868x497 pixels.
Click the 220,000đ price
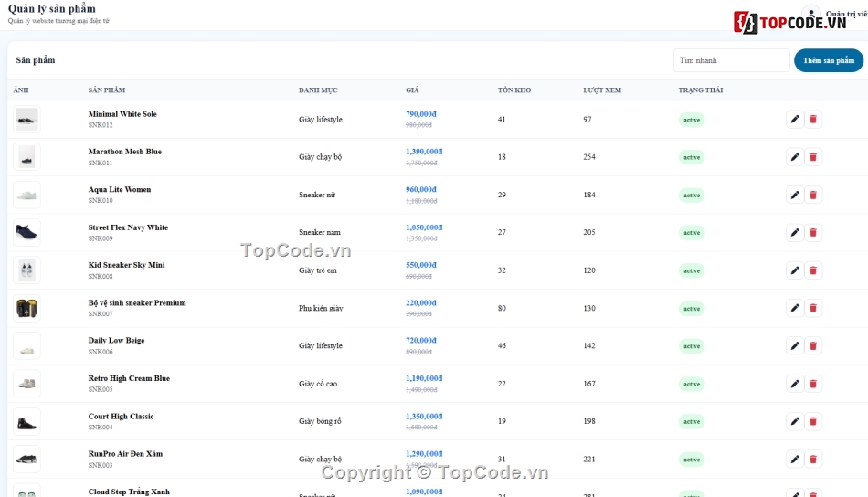(x=420, y=302)
